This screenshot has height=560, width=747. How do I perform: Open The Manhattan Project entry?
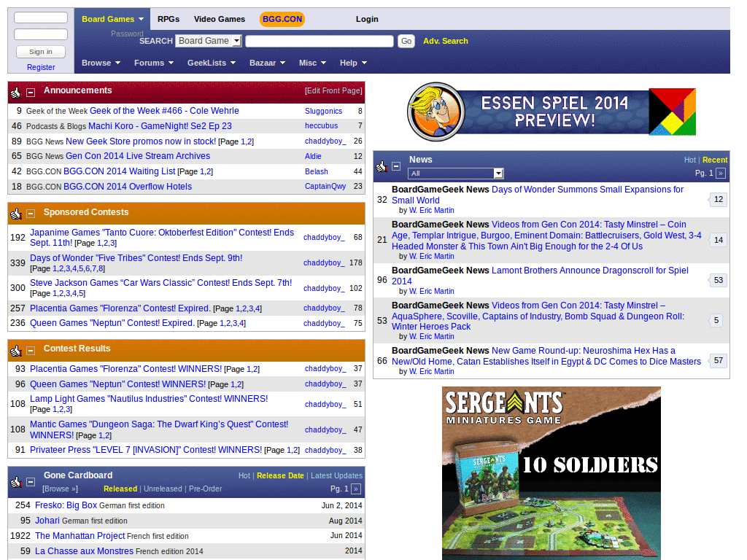(80, 536)
